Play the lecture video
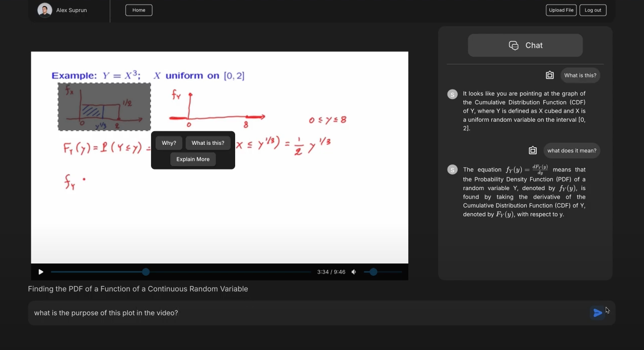The height and width of the screenshot is (350, 644). tap(41, 272)
